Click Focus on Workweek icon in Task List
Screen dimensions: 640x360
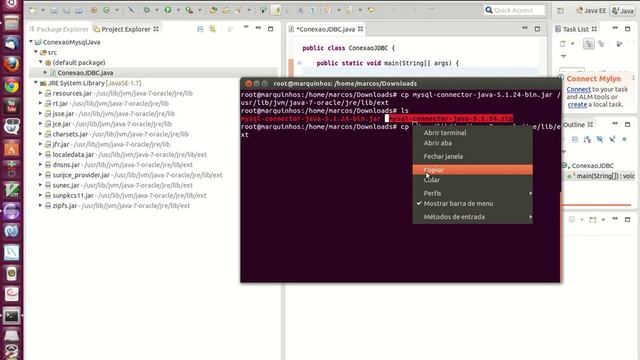pyautogui.click(x=619, y=44)
